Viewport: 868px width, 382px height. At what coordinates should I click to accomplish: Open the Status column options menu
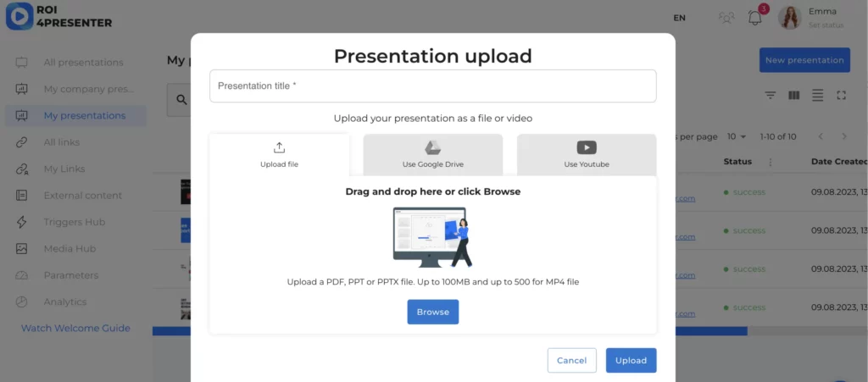pyautogui.click(x=770, y=162)
